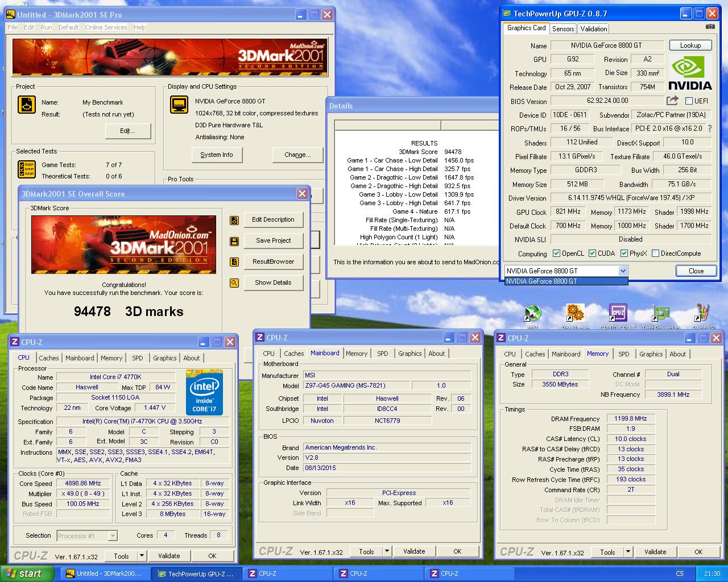Toggle the OpenCL checkbox
Image resolution: width=728 pixels, height=582 pixels.
click(x=556, y=253)
